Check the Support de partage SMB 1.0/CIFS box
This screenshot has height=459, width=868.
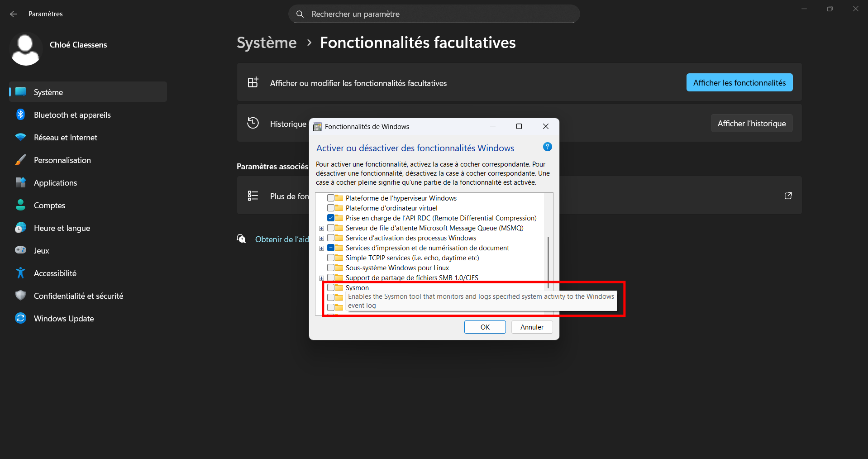331,277
